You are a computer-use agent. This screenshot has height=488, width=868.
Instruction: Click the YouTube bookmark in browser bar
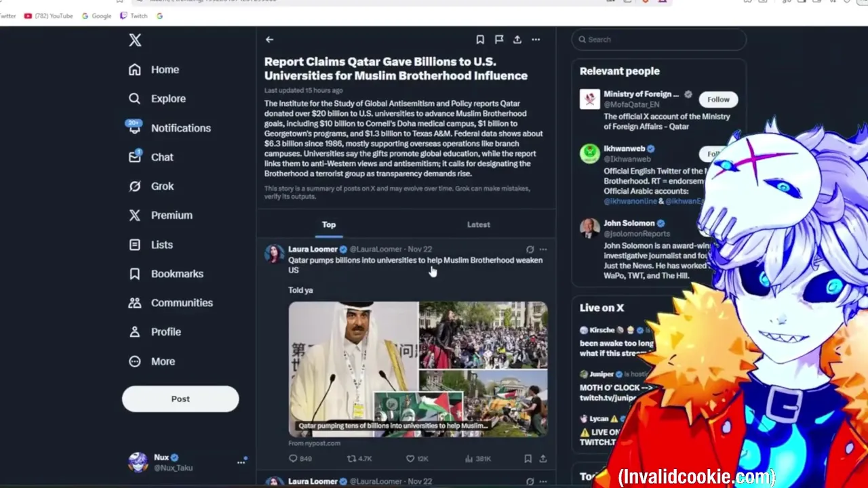click(x=48, y=16)
